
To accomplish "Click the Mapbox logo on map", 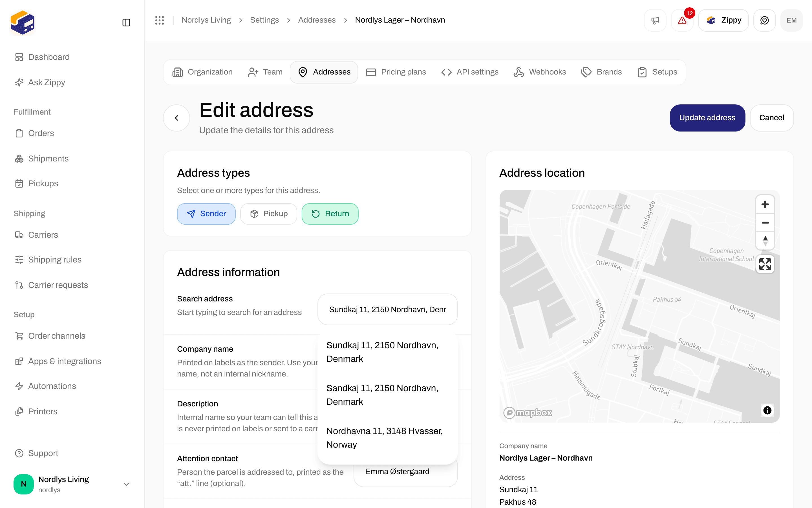I will pos(528,413).
